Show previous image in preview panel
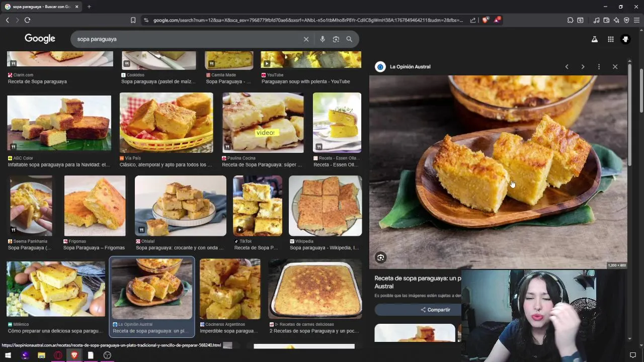Image resolution: width=644 pixels, height=362 pixels. click(x=567, y=67)
